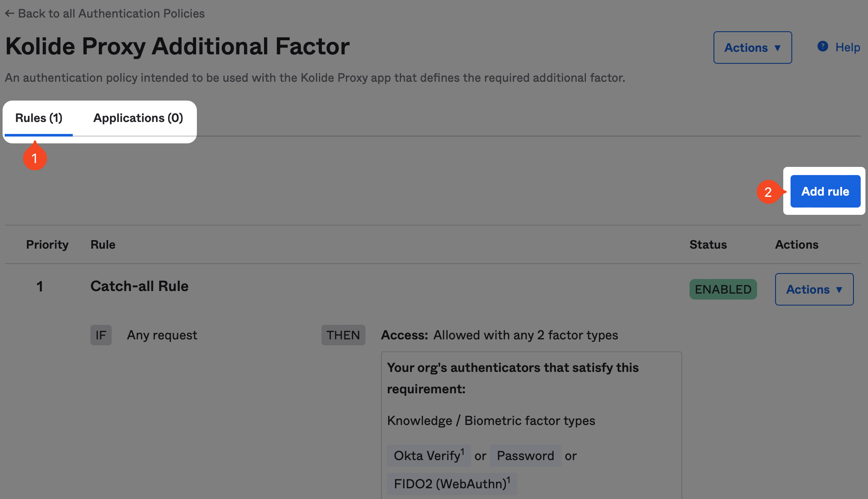Click the red step 2 marker
868x499 pixels.
tap(769, 192)
